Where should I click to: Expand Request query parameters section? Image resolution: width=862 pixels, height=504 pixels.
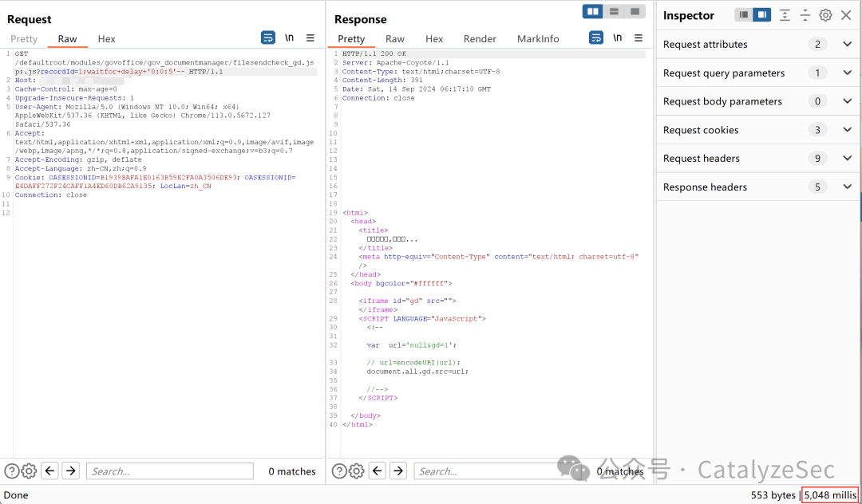click(847, 73)
